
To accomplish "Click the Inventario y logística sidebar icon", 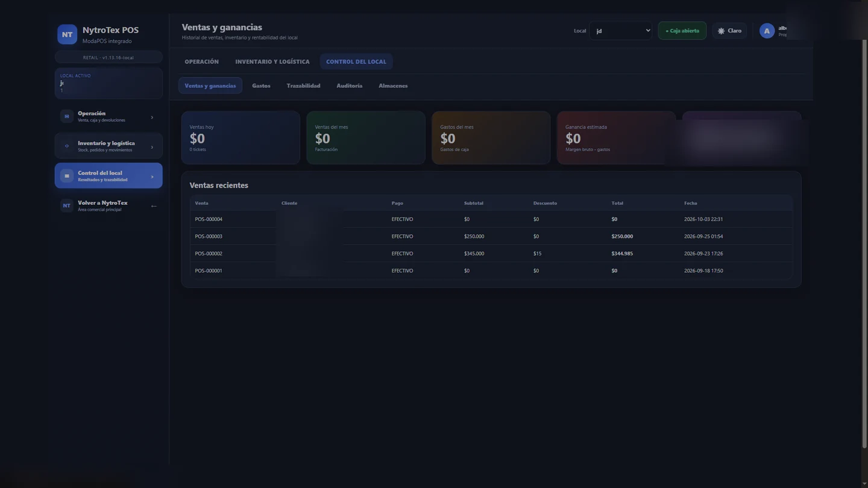I will click(x=67, y=146).
